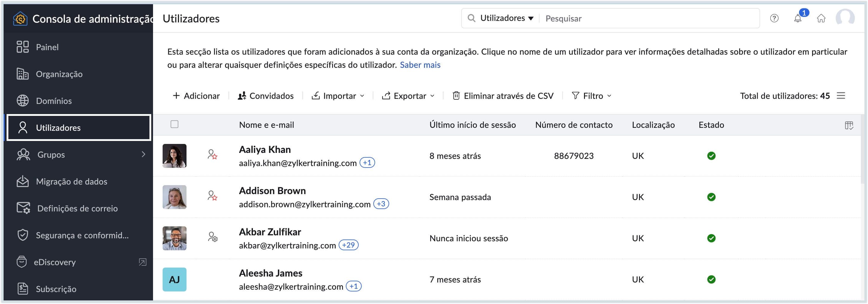
Task: Open Domínios in the sidebar
Action: [x=54, y=101]
